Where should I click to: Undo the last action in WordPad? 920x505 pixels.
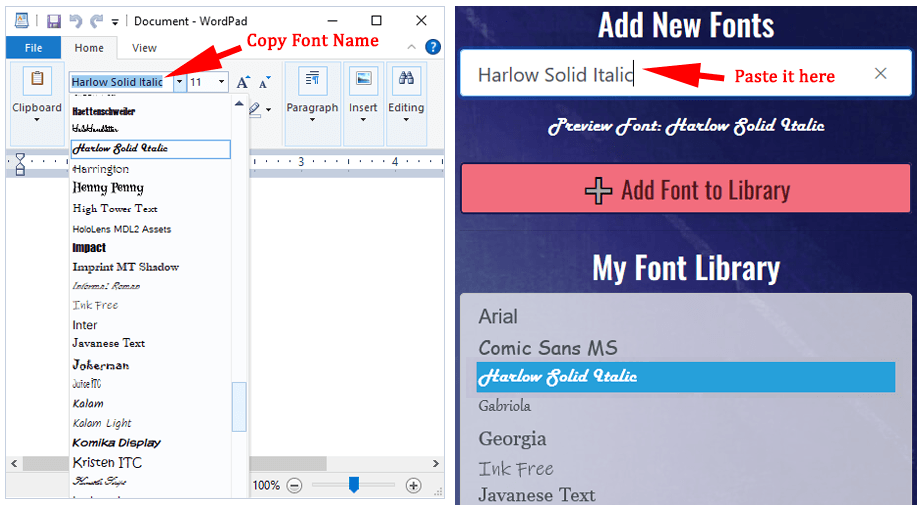pos(76,22)
